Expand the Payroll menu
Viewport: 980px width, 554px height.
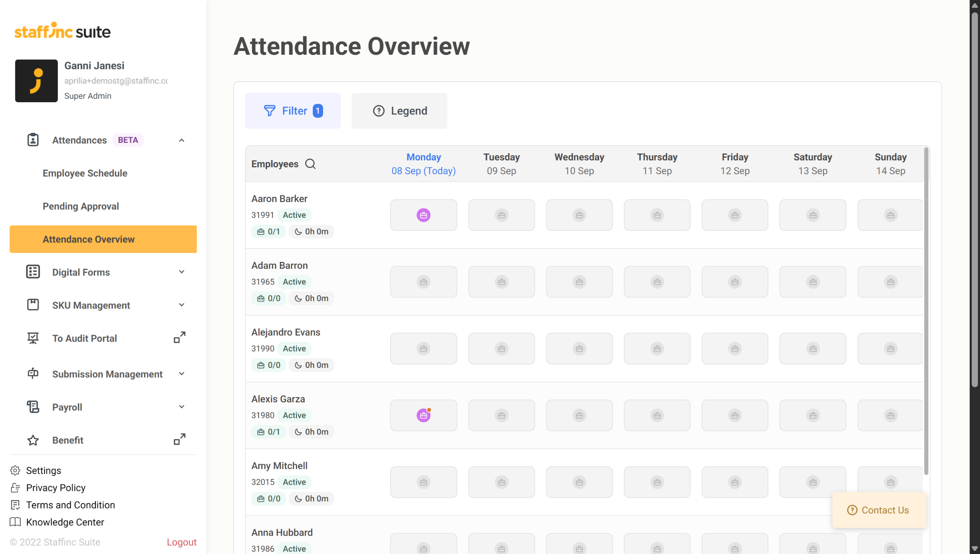(x=182, y=407)
